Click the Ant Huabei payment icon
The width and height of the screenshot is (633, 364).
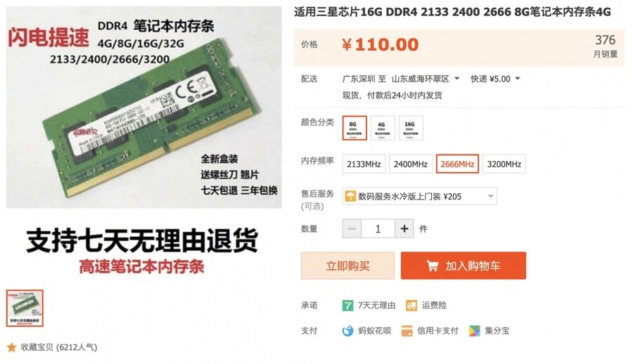(x=347, y=331)
